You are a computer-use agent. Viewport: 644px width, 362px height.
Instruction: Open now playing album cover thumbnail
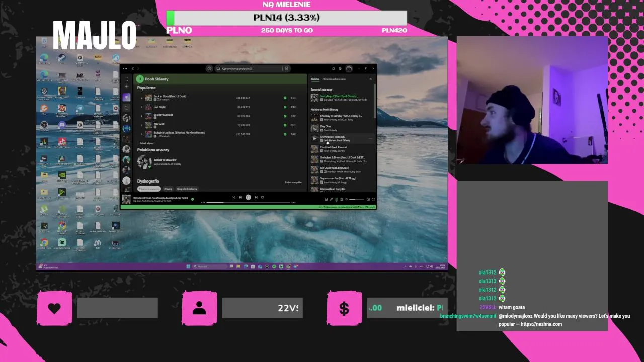tap(126, 199)
